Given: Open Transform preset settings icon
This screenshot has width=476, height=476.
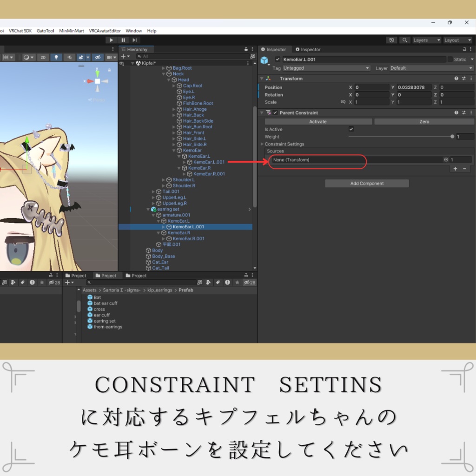Looking at the screenshot, I should pos(463,79).
